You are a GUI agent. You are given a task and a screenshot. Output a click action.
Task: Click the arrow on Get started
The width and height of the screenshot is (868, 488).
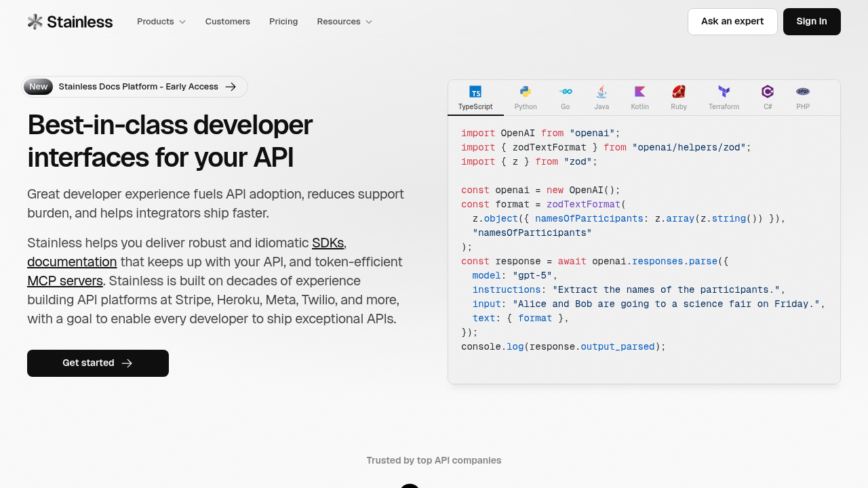click(x=127, y=363)
